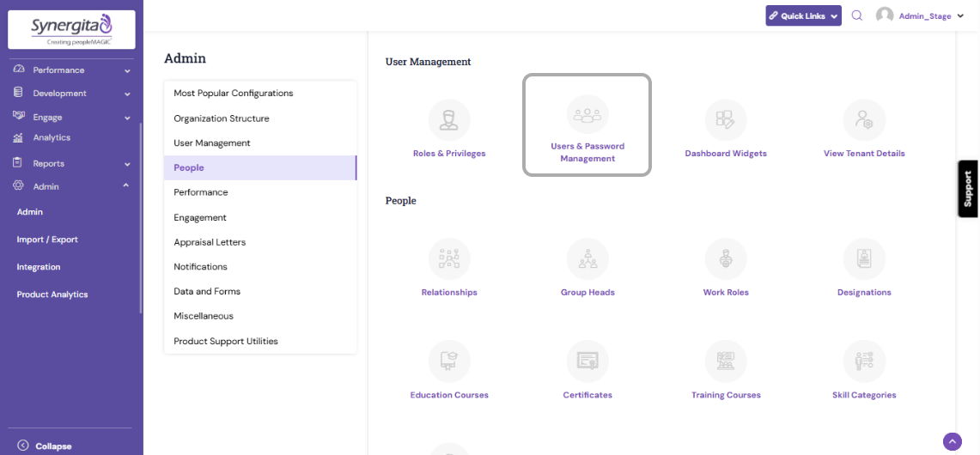
Task: Select User Management in Admin list
Action: [260, 143]
